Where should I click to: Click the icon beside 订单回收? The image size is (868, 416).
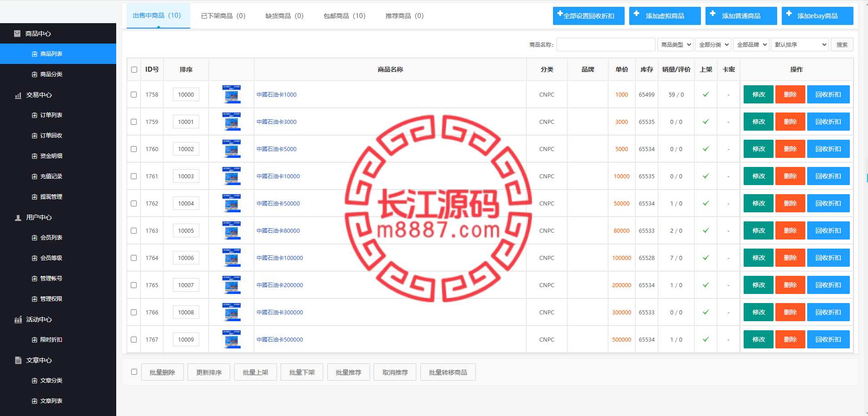point(35,136)
